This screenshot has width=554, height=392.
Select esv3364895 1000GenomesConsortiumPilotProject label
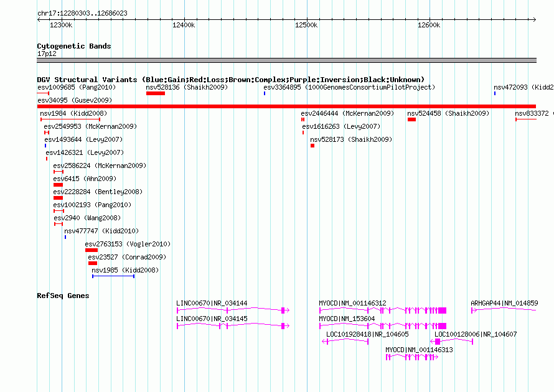tap(349, 87)
